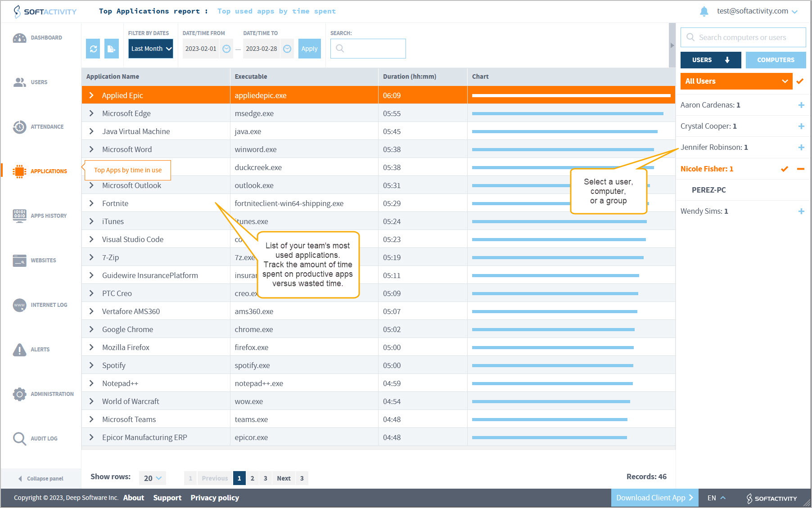812x508 pixels.
Task: Open the date-to clock picker icon
Action: click(287, 49)
